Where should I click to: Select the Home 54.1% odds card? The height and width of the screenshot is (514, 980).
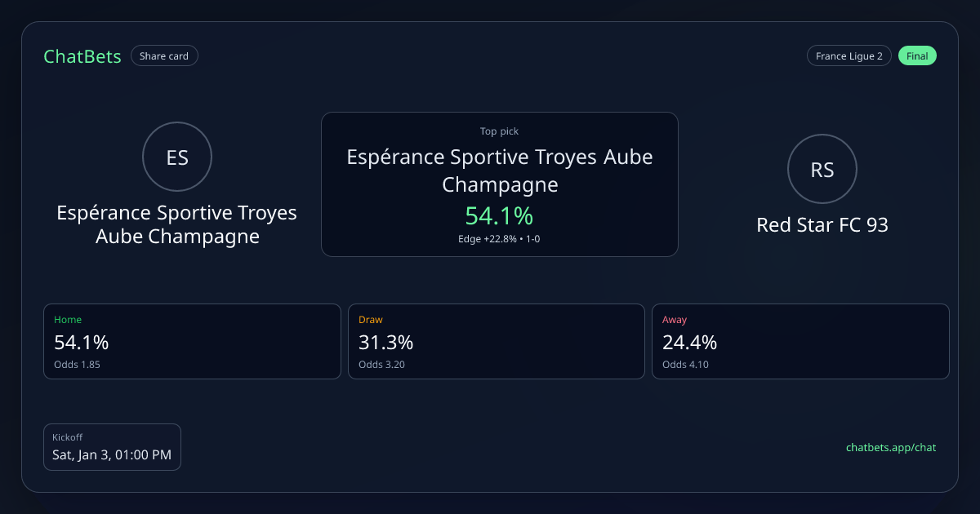[x=192, y=341]
